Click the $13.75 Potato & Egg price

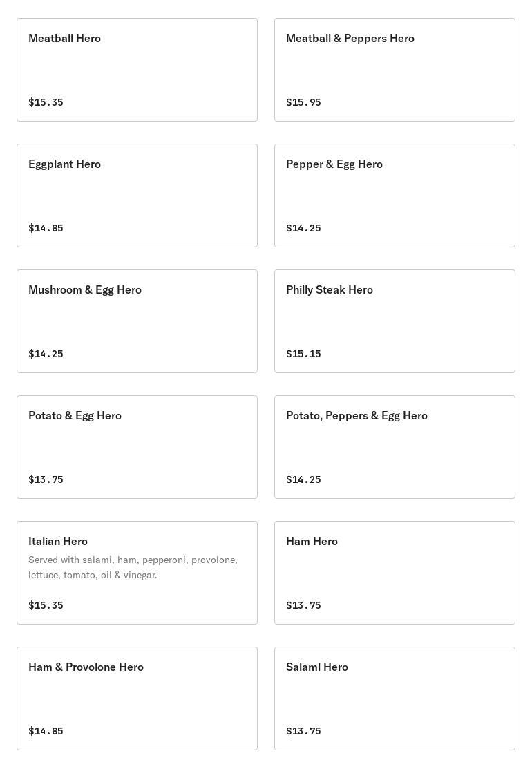click(46, 479)
